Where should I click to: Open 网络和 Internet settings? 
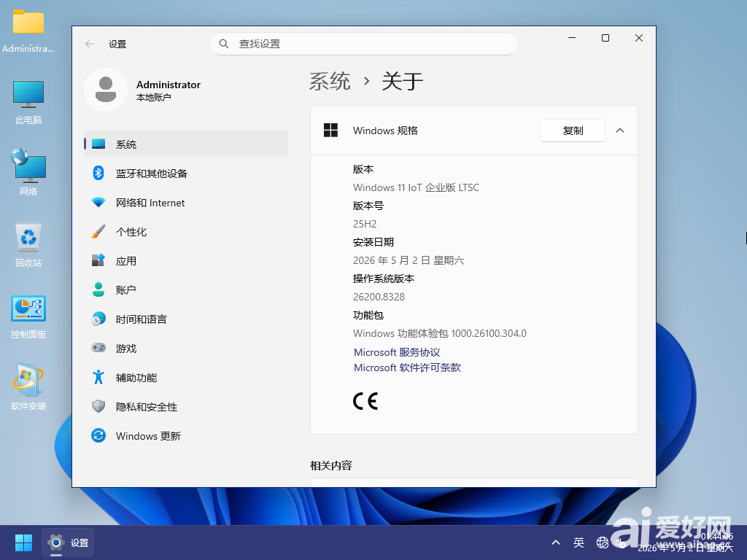(x=186, y=203)
